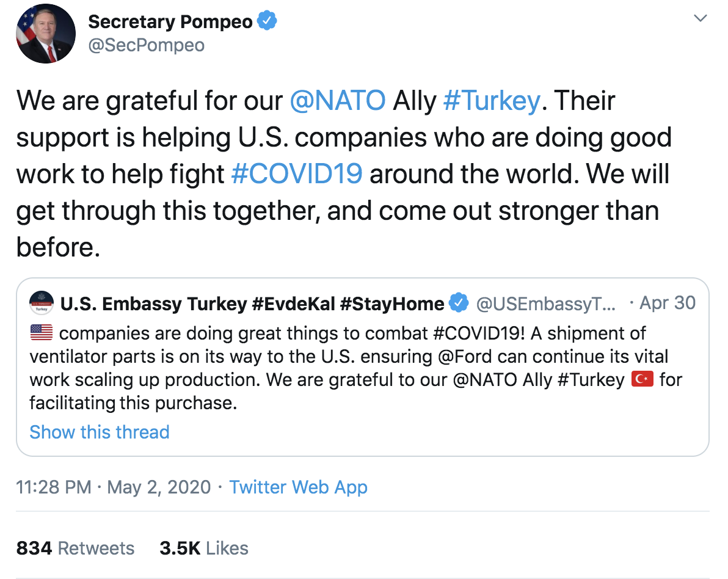Screen dimensions: 728x579
Task: Open the Secretary Pompeo display name
Action: (x=170, y=22)
